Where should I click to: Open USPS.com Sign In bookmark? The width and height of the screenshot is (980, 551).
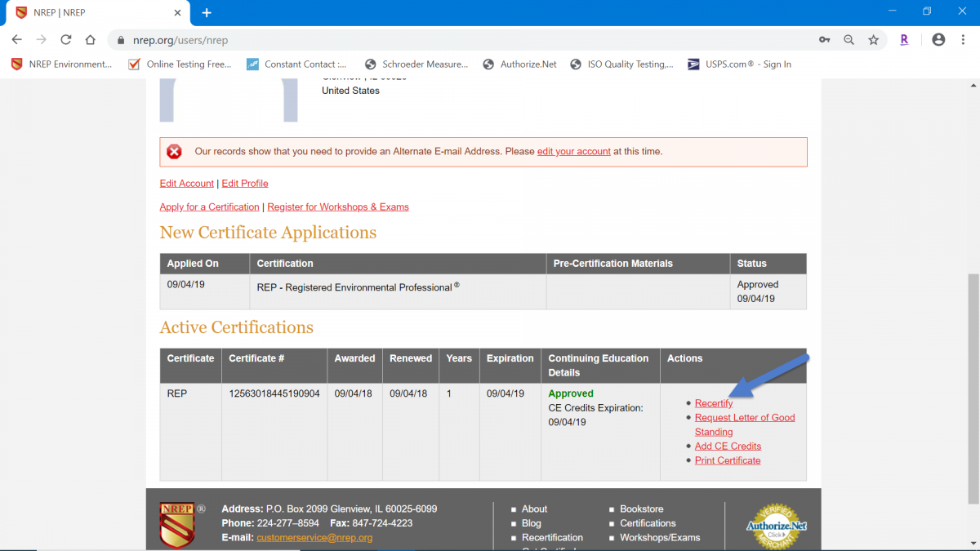click(x=740, y=64)
